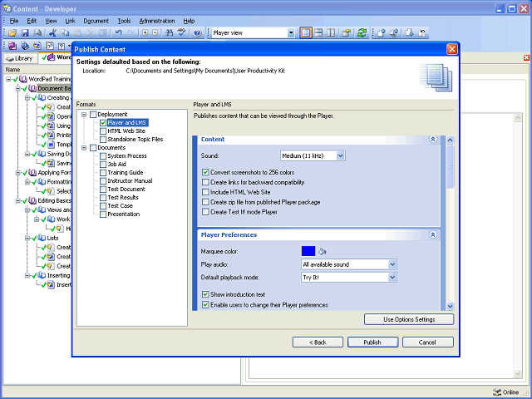Click the Copy toolbar icon
This screenshot has height=399, width=532.
65,33
